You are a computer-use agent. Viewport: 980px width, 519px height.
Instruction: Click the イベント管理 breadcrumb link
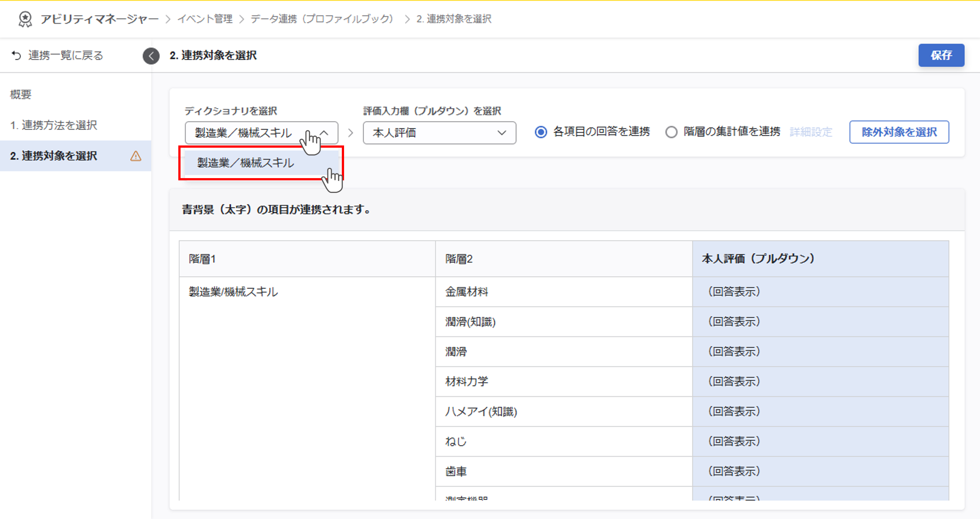tap(205, 19)
